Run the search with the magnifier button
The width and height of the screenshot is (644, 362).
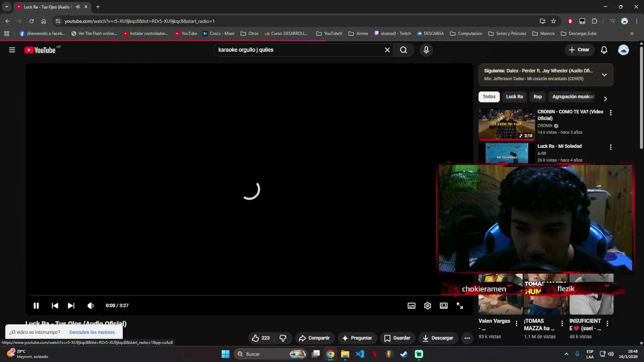404,50
